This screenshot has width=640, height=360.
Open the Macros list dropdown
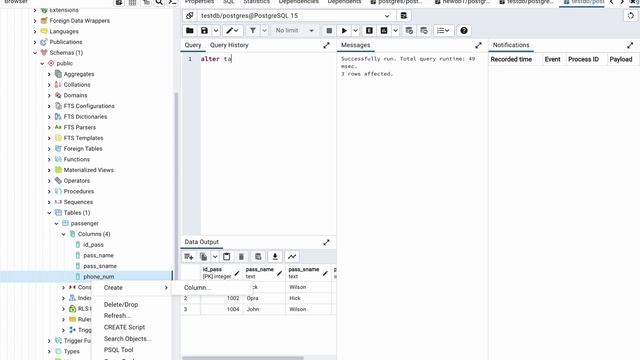tap(443, 31)
